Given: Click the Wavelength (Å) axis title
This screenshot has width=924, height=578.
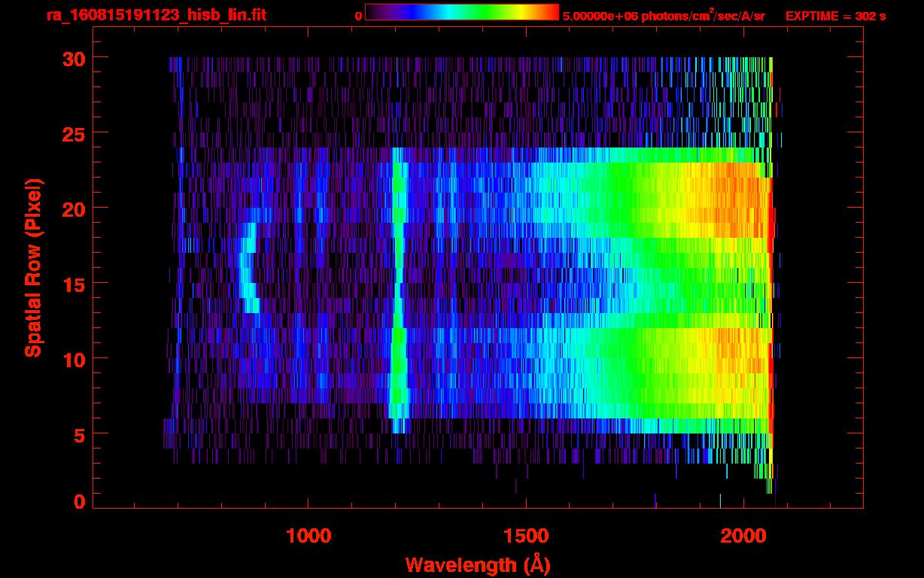Looking at the screenshot, I should coord(477,564).
